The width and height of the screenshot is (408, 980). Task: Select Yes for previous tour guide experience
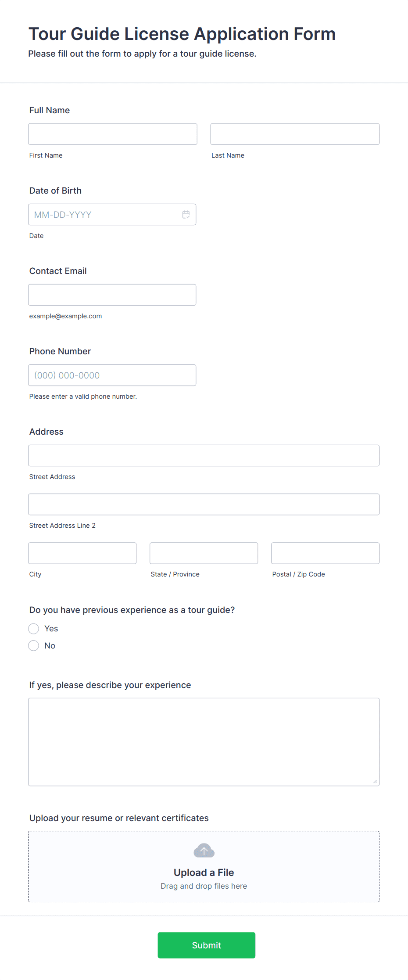[x=34, y=629]
